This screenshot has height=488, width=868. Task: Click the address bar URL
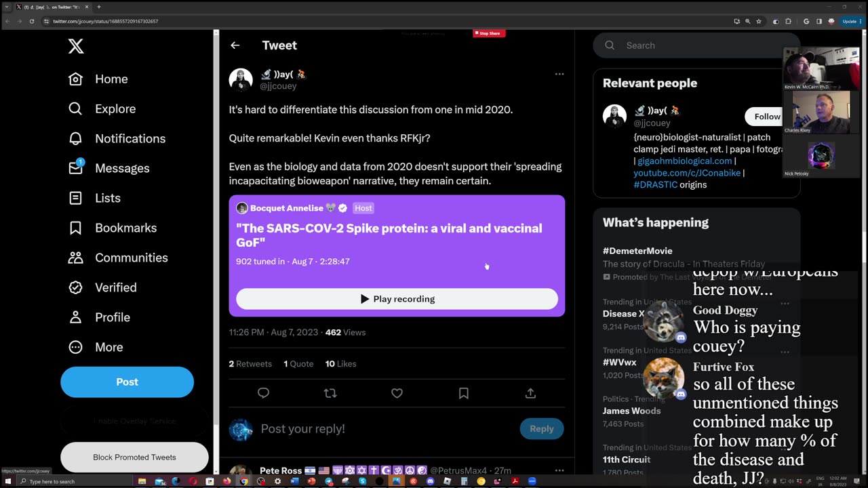point(105,22)
